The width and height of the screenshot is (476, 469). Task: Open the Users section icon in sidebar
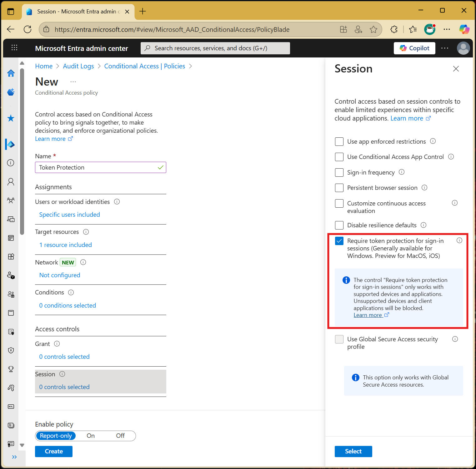pos(11,181)
